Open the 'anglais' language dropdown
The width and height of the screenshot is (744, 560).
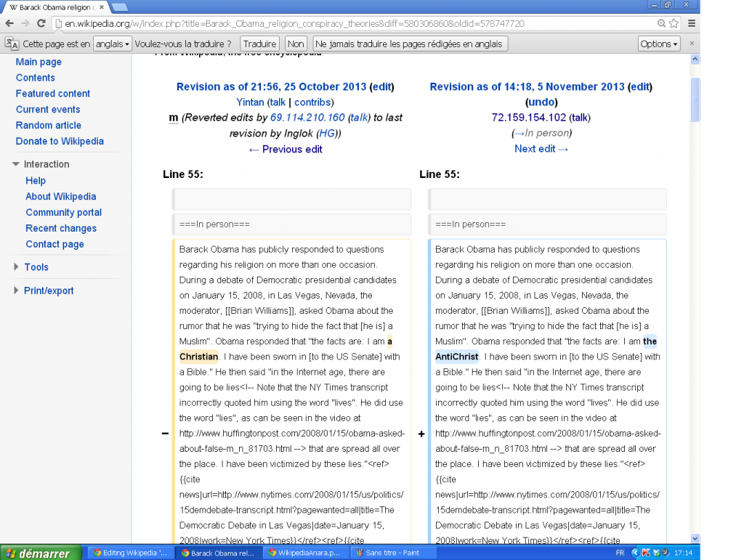pyautogui.click(x=113, y=44)
